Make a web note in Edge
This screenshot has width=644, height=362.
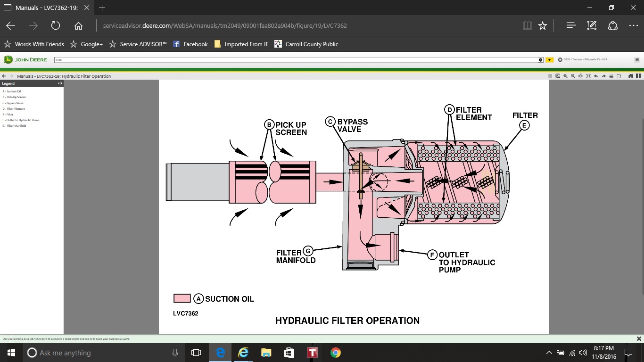click(592, 26)
